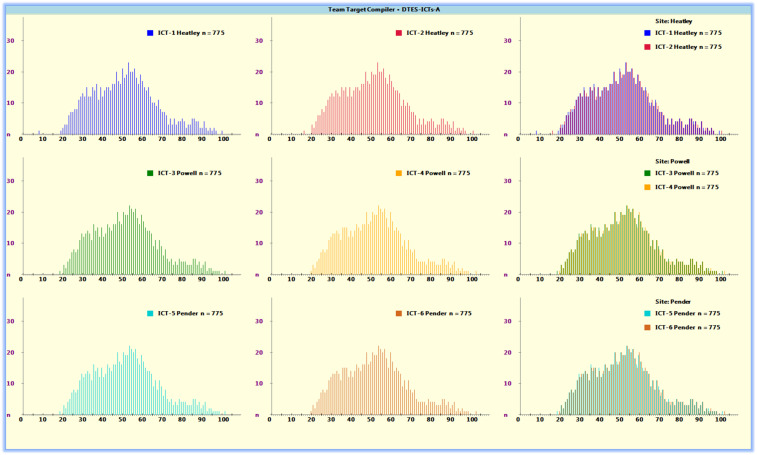The height and width of the screenshot is (455, 757).
Task: Click the blue ICT-1 Heatley legend swatch in the top-left chart
Action: (x=150, y=33)
